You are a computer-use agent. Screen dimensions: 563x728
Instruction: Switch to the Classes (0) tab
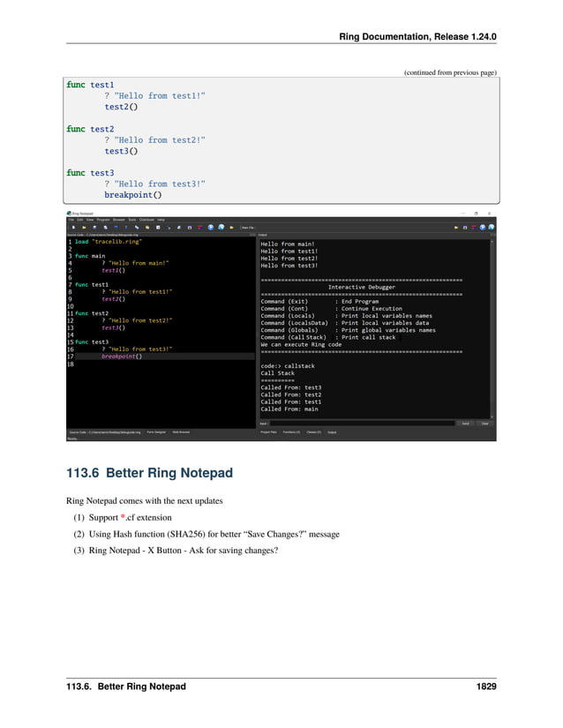pos(314,432)
